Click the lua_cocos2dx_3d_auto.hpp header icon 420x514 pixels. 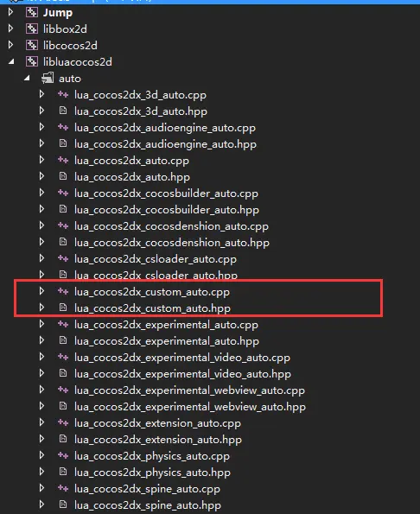point(63,111)
